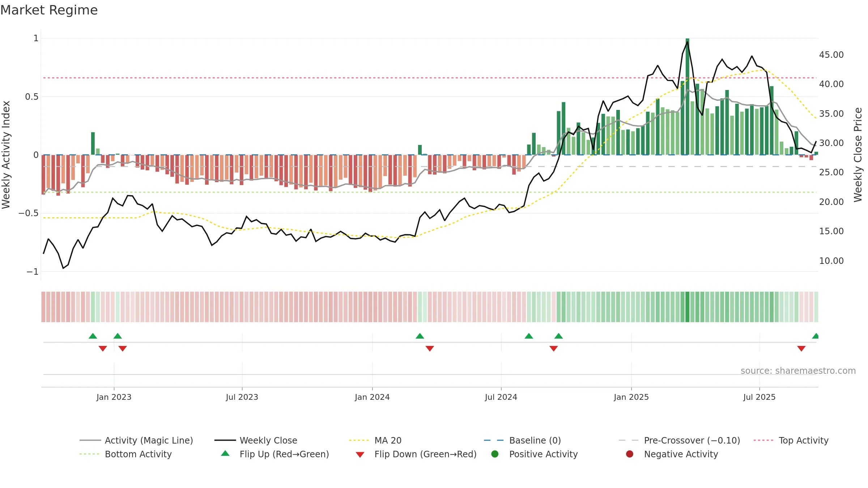Toggle the Flip Down (Green→Red) legend entry

416,454
